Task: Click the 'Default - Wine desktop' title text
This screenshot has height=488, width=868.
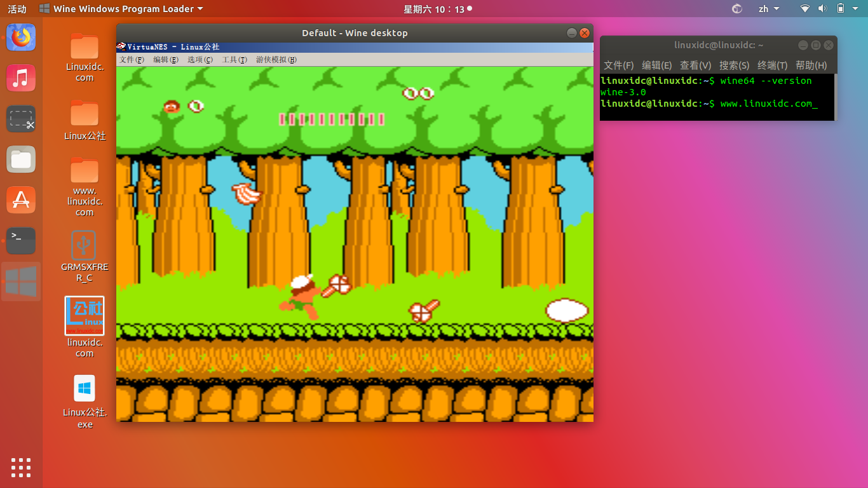Action: coord(355,33)
